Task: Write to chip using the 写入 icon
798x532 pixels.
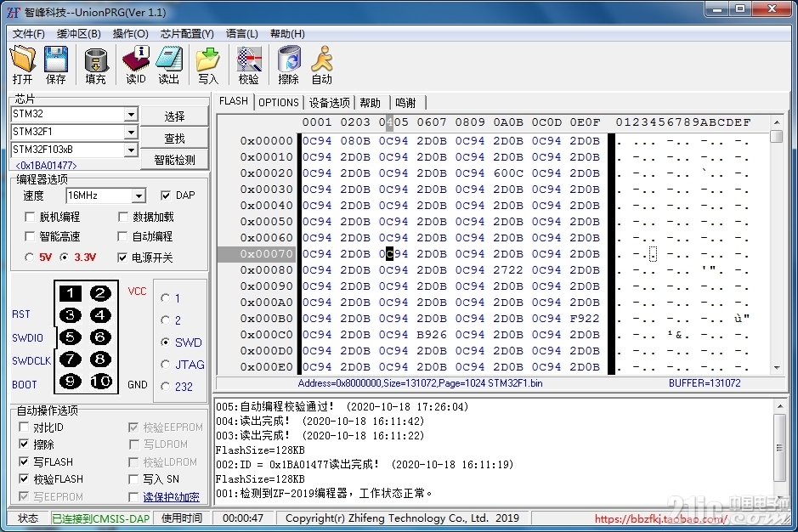Action: click(x=208, y=65)
